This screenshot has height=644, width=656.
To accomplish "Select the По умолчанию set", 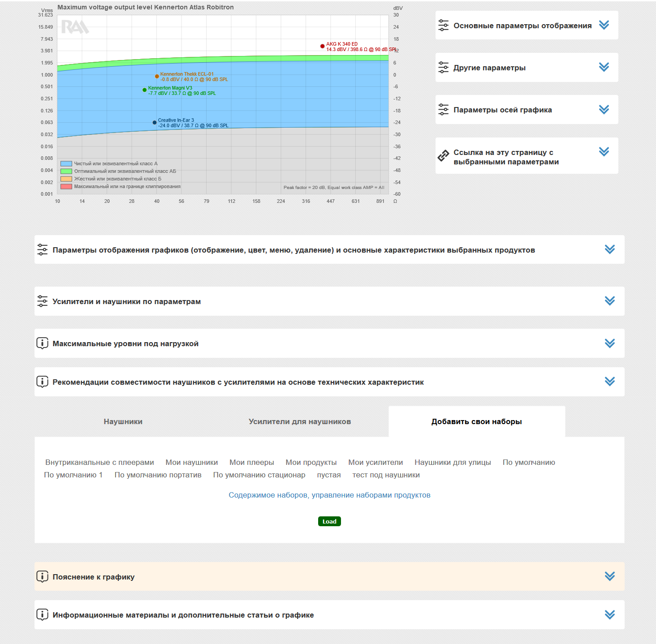I will click(529, 462).
